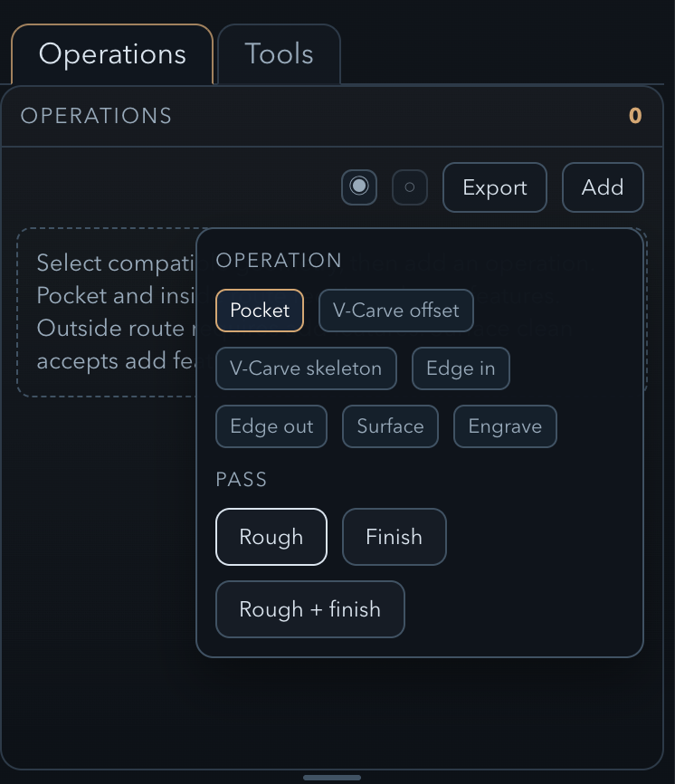This screenshot has width=675, height=784.
Task: Pick the Surface operation option
Action: point(390,426)
